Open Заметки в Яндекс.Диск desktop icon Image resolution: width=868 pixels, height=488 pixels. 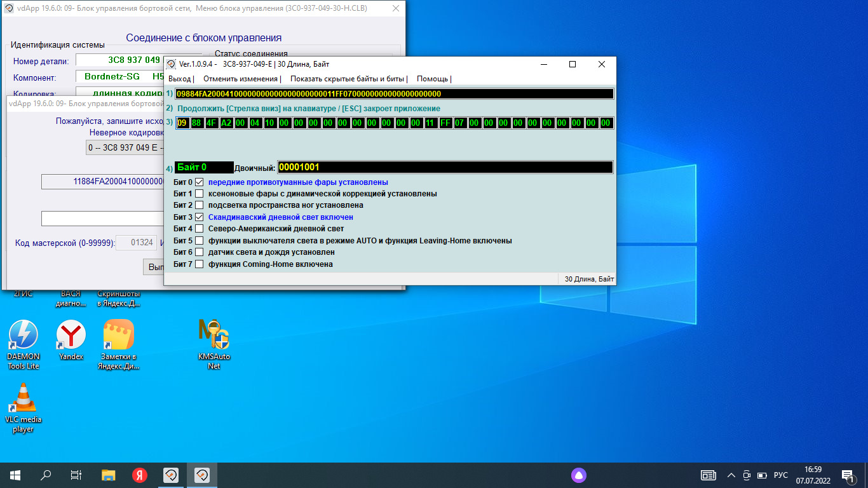118,335
